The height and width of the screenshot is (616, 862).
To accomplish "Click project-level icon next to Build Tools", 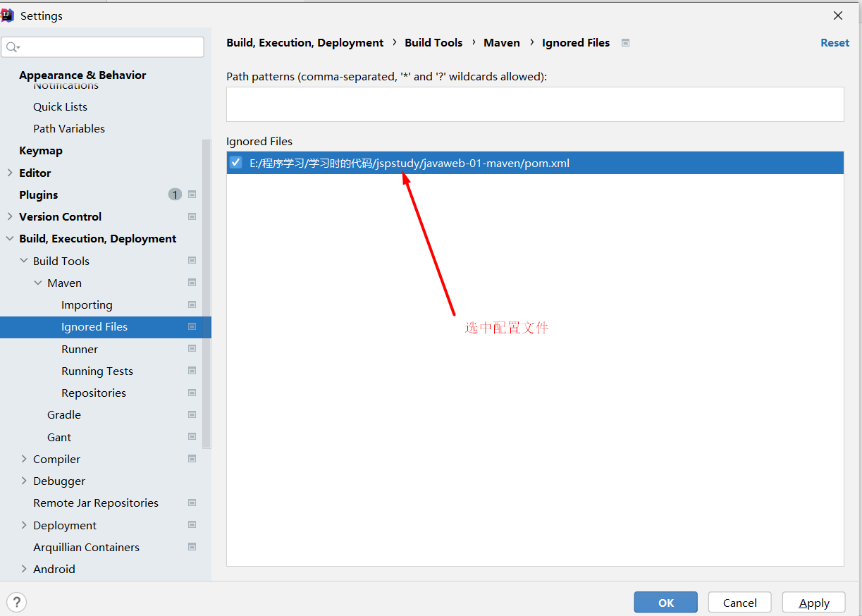I will point(192,260).
